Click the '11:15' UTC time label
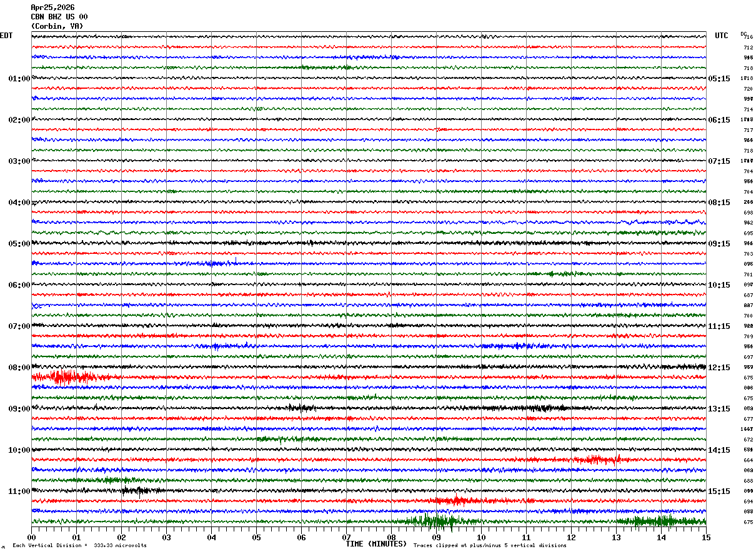The image size is (756, 554). click(x=719, y=326)
